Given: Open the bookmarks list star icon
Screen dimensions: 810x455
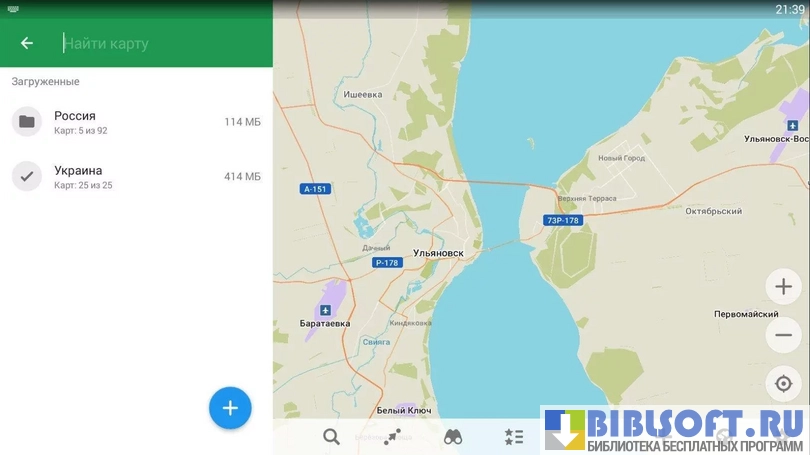Looking at the screenshot, I should tap(514, 436).
